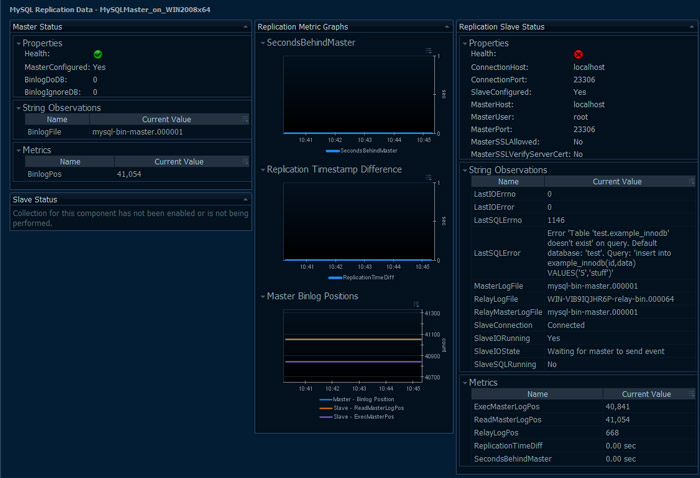This screenshot has width=700, height=478.
Task: Select the LastSQLErrno value 1146
Action: coord(556,220)
